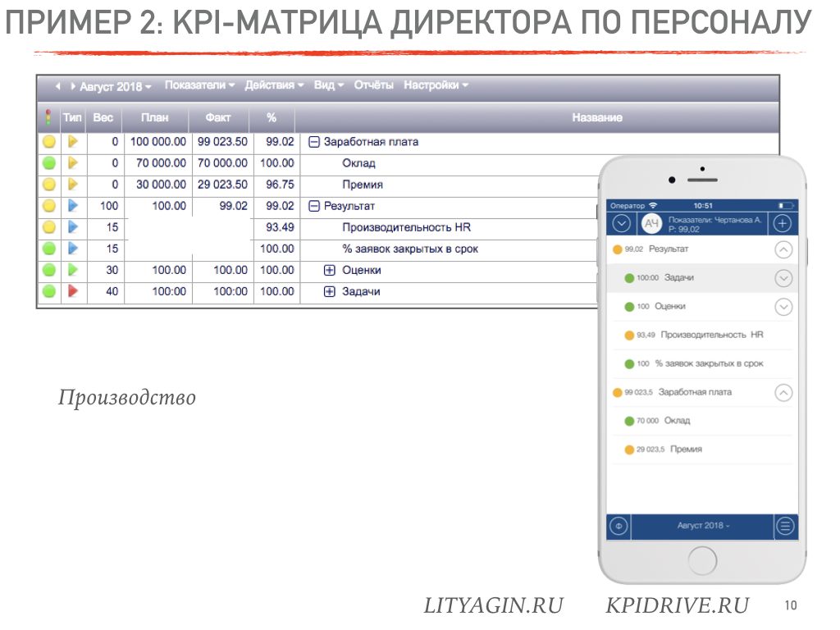Collapse Результат group on phone
Viewport: 840px width, 630px height.
pyautogui.click(x=783, y=249)
